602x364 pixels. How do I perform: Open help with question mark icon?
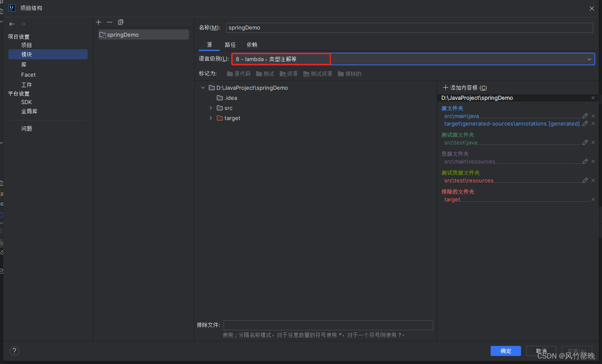tap(14, 351)
